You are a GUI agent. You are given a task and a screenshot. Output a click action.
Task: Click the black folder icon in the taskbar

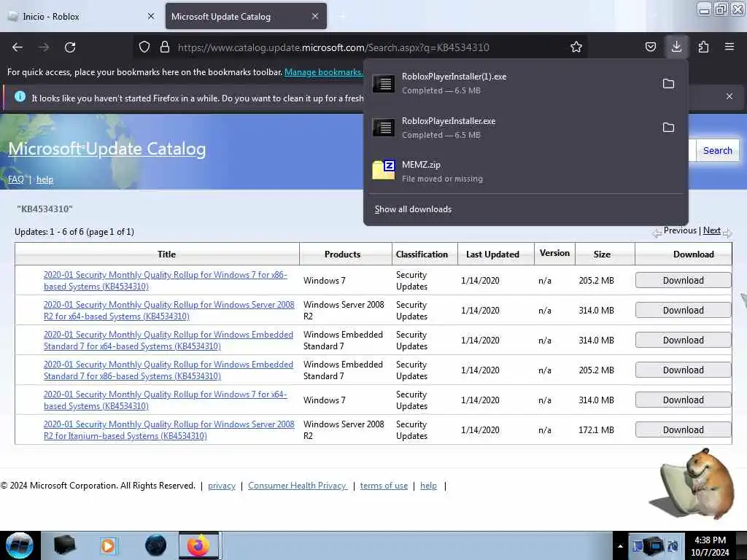pos(64,545)
